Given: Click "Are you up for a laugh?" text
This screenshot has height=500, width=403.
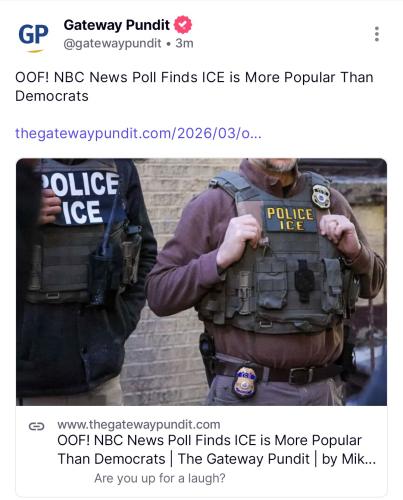Looking at the screenshot, I should coord(160,478).
